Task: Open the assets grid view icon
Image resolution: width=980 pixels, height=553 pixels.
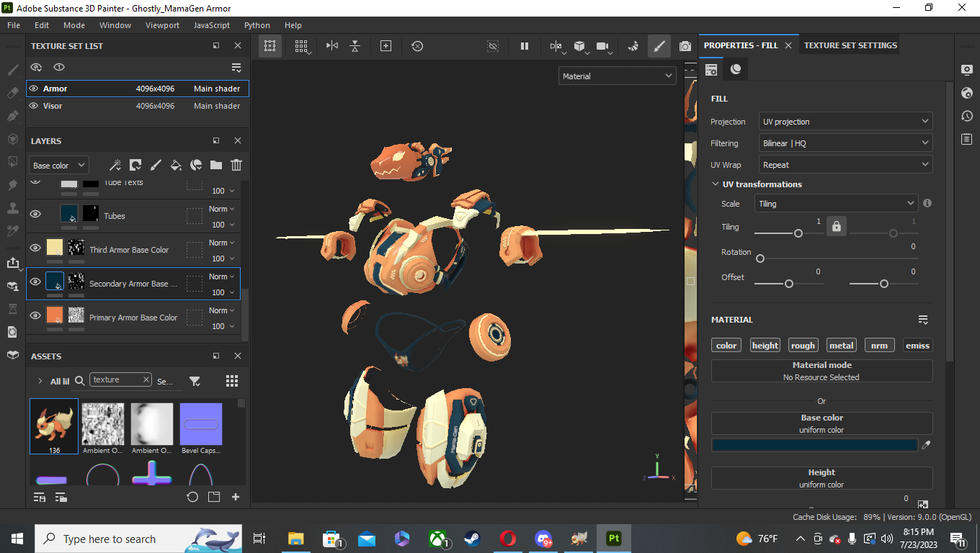Action: 232,381
